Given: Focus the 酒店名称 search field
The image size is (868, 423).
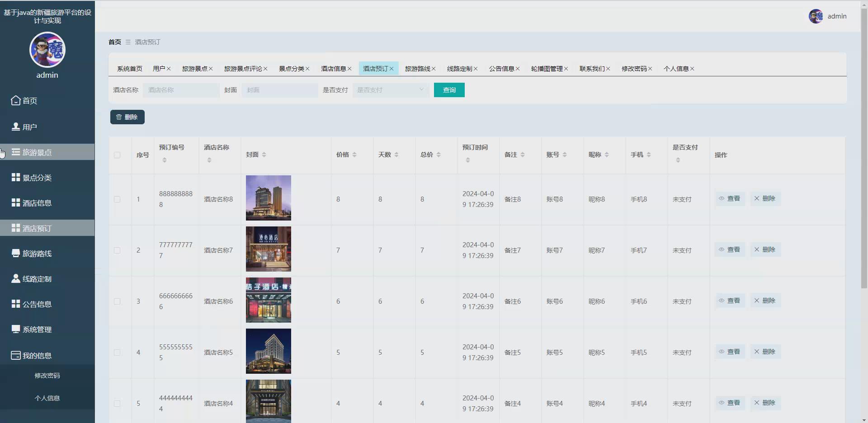Looking at the screenshot, I should coord(181,90).
